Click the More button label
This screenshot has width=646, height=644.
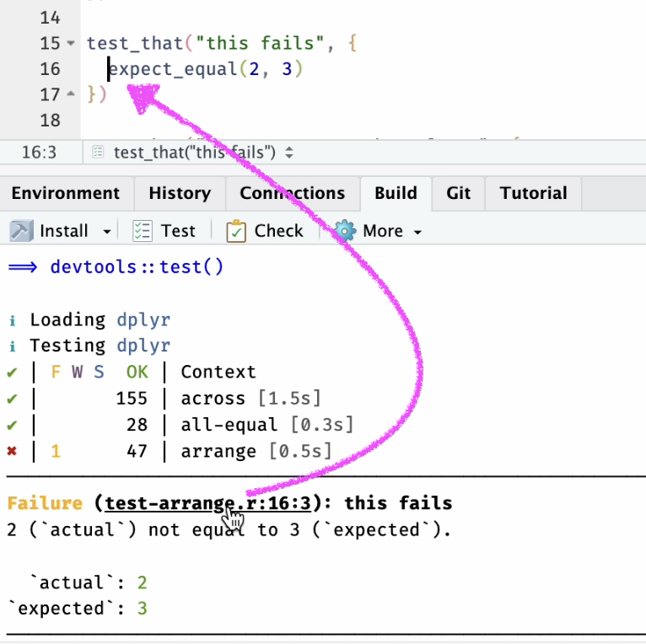383,231
